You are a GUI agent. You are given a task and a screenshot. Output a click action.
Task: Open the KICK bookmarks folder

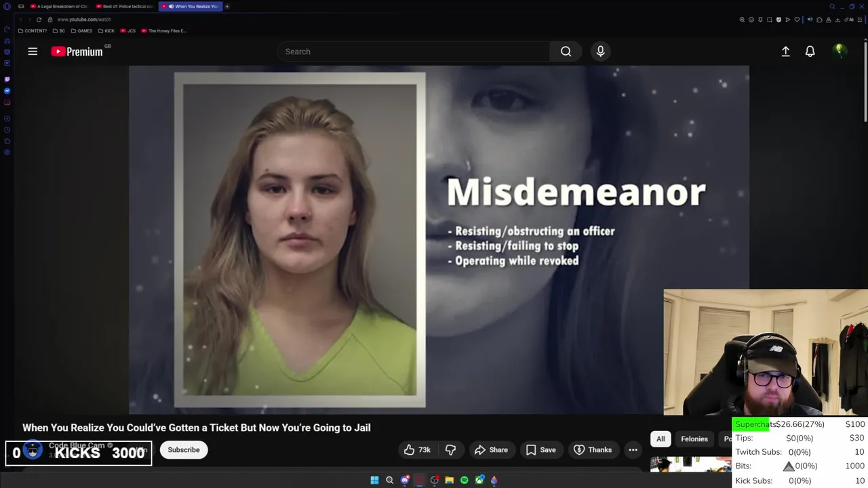106,30
